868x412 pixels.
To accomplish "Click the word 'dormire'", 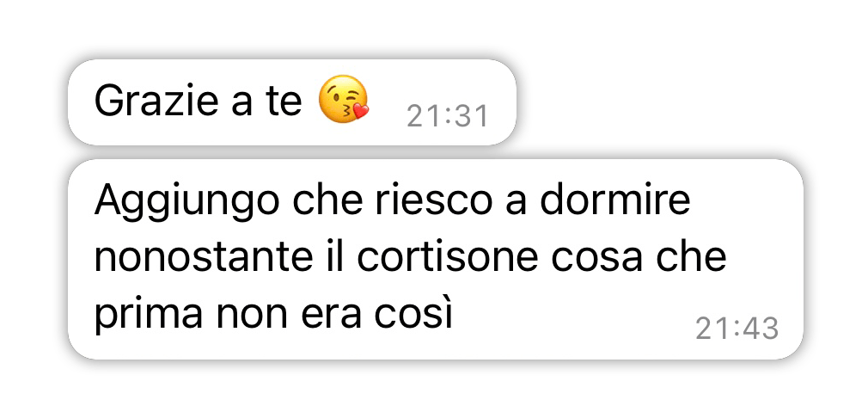I will (x=615, y=200).
